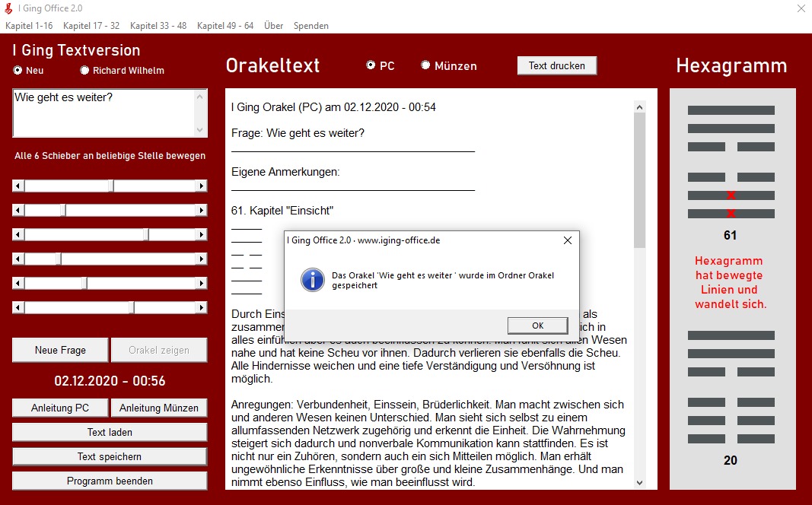Click the left arrow of the third slider

tap(18, 234)
